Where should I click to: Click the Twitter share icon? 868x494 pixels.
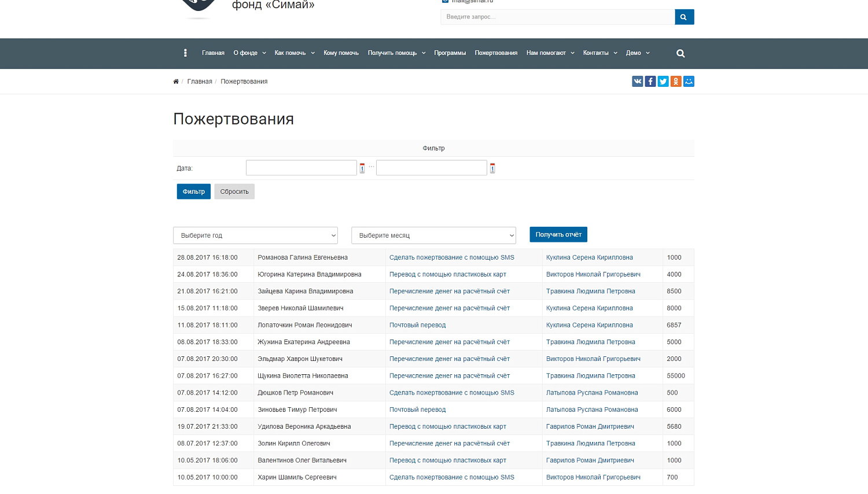tap(663, 82)
